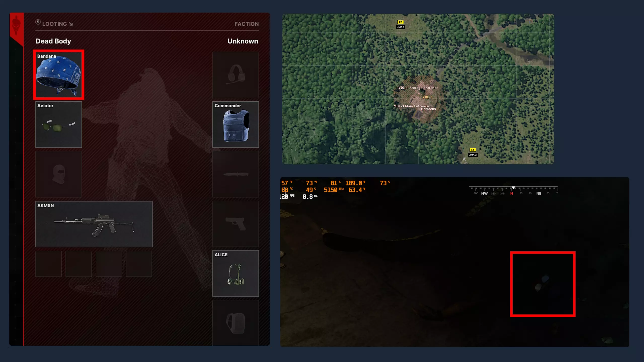The width and height of the screenshot is (644, 362).
Task: Click the empty knife slot
Action: point(236,174)
